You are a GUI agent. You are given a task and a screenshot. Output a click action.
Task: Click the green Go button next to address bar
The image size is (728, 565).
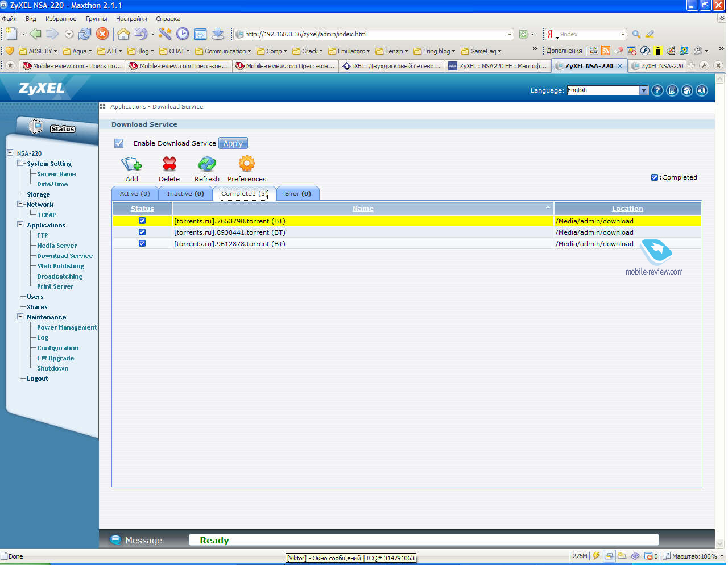click(523, 34)
